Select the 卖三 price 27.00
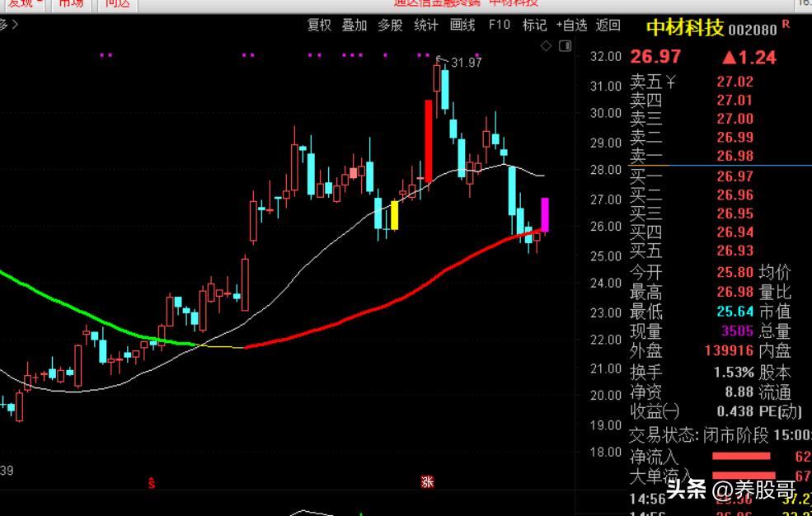This screenshot has width=812, height=516. tap(735, 119)
